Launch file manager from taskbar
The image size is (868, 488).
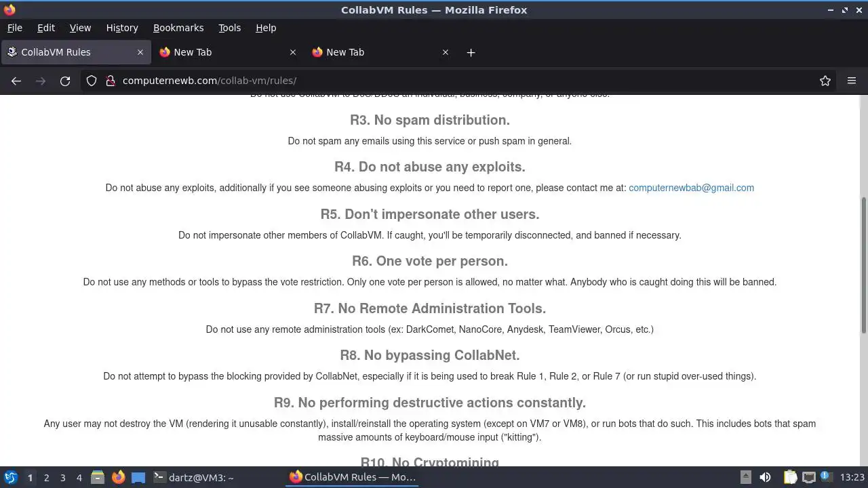tap(98, 477)
